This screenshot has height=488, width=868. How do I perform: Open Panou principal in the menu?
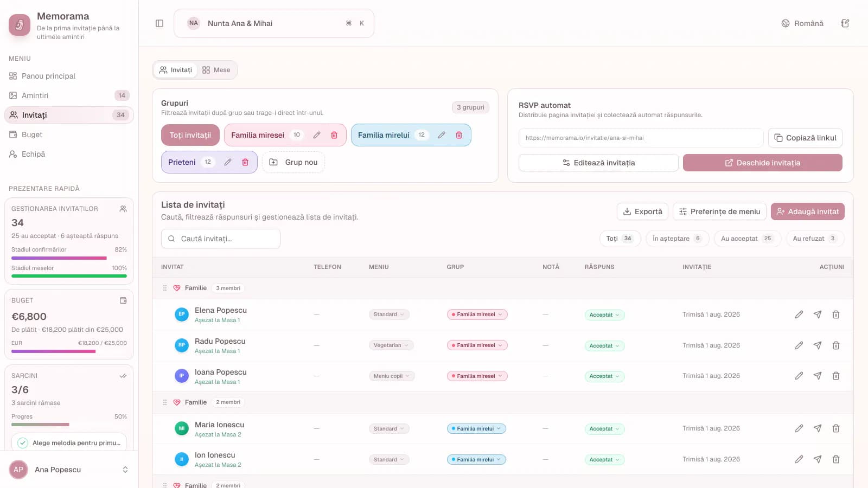pos(69,76)
